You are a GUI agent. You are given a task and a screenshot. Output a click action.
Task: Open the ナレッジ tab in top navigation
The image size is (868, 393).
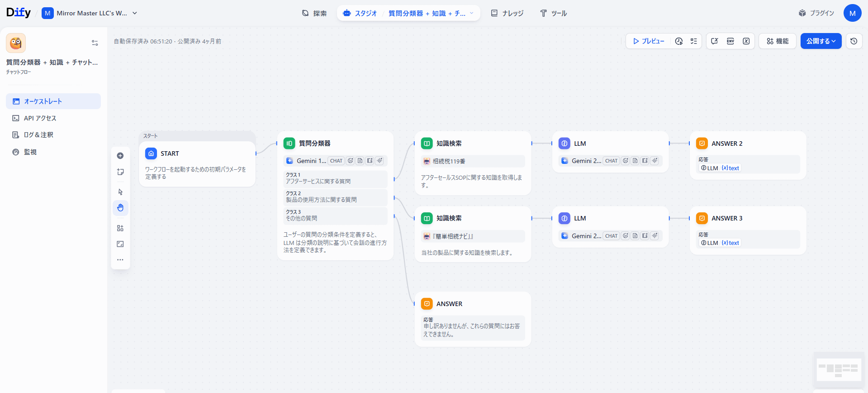coord(507,13)
